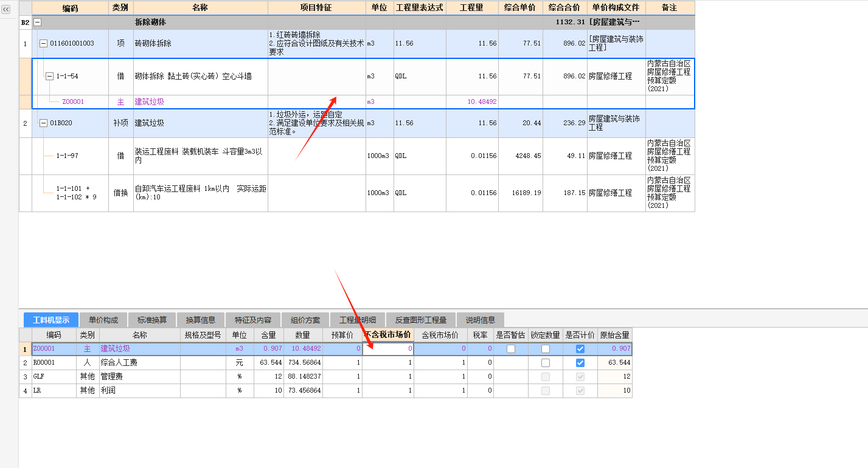This screenshot has width=868, height=468.
Task: Click the 项目特征 column header
Action: coord(316,8)
